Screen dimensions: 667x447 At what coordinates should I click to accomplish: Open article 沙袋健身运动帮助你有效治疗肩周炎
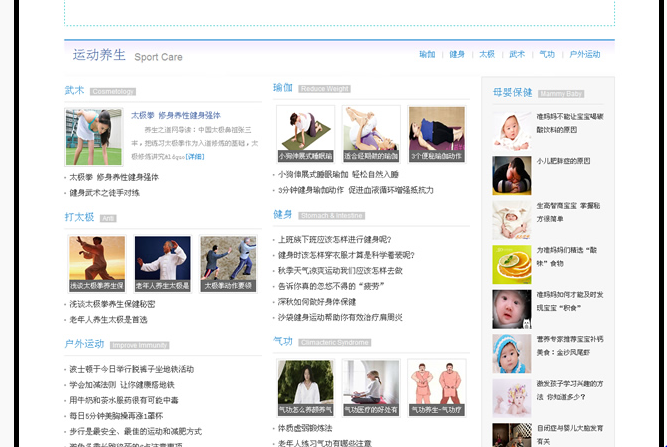[340, 317]
